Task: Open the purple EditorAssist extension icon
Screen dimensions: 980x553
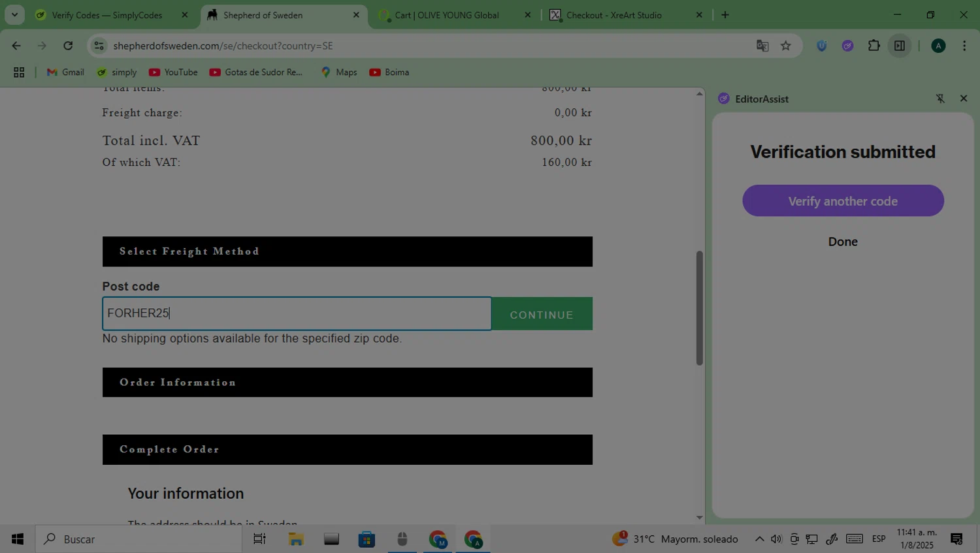Action: tap(847, 46)
